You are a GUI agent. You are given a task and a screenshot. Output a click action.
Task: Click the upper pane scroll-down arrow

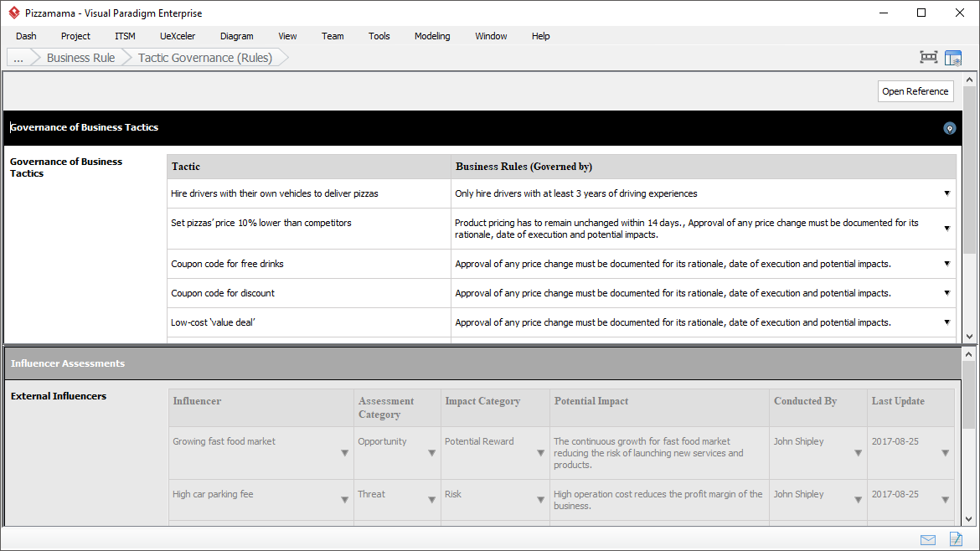point(969,336)
